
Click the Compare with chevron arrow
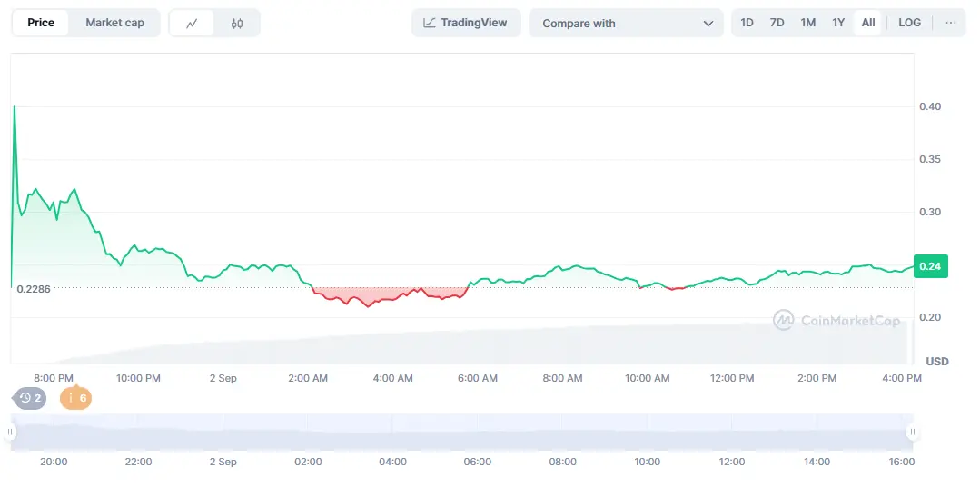click(708, 24)
